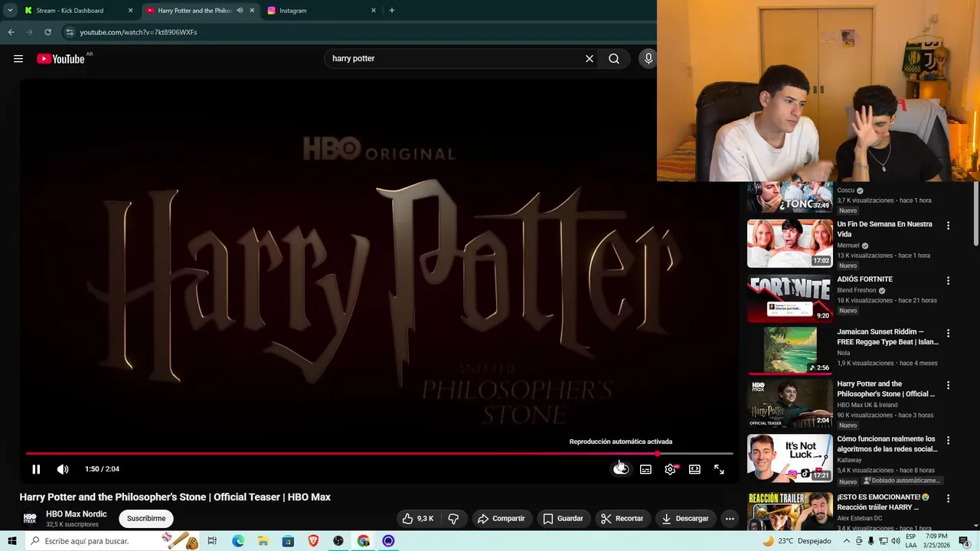Pause the playing video
Image resolution: width=980 pixels, height=551 pixels.
[x=36, y=469]
